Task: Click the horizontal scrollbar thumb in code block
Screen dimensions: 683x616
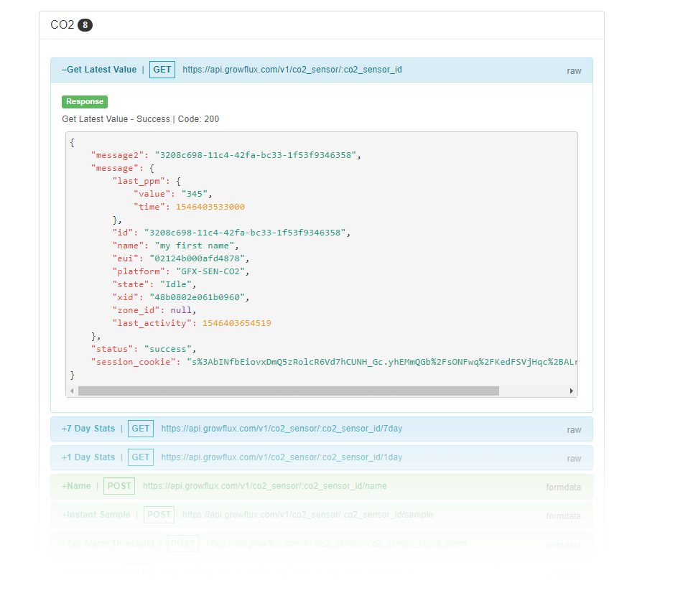Action: pyautogui.click(x=289, y=391)
